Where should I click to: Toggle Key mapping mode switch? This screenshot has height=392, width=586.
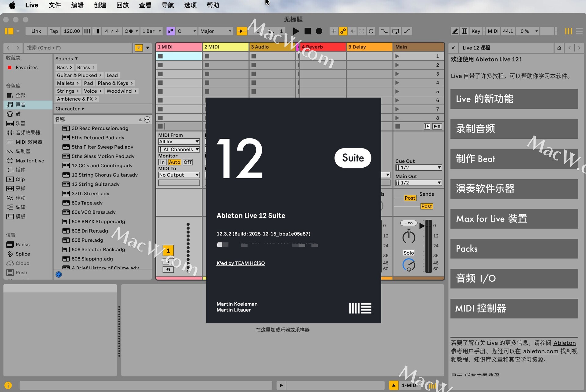coord(476,31)
